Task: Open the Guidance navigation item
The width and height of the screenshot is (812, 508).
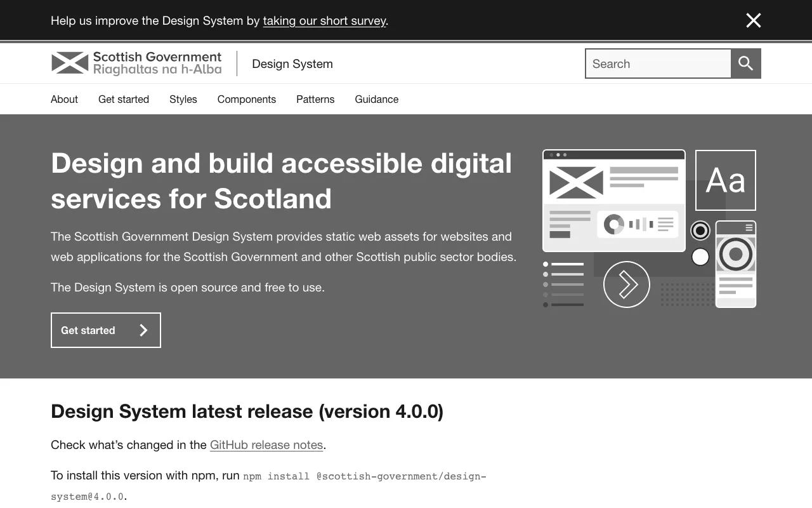Action: point(377,99)
